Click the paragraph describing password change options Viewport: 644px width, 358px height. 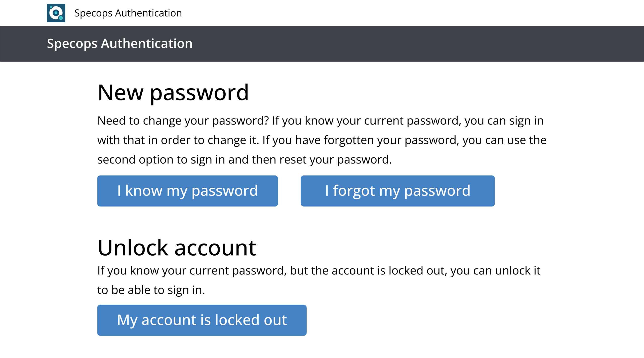pyautogui.click(x=319, y=140)
